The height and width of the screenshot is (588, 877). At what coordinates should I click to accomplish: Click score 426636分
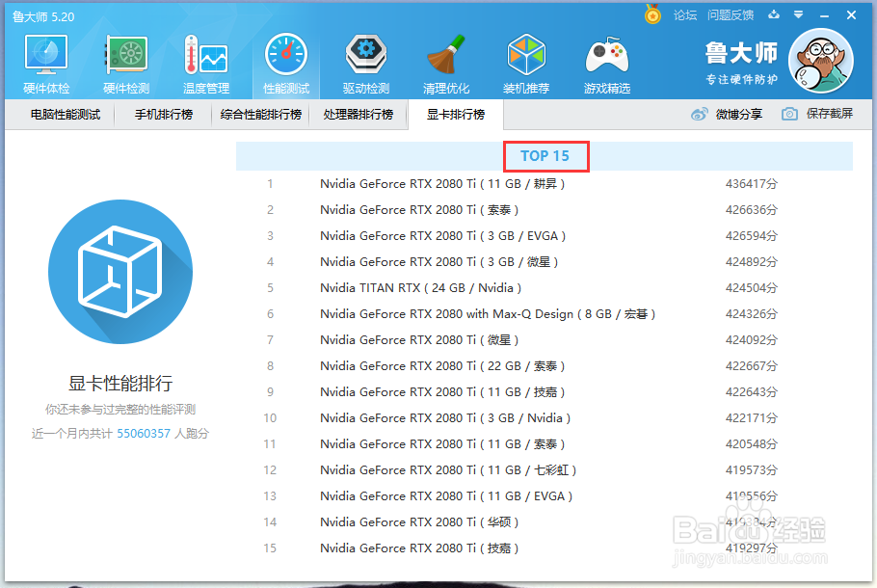tap(751, 210)
